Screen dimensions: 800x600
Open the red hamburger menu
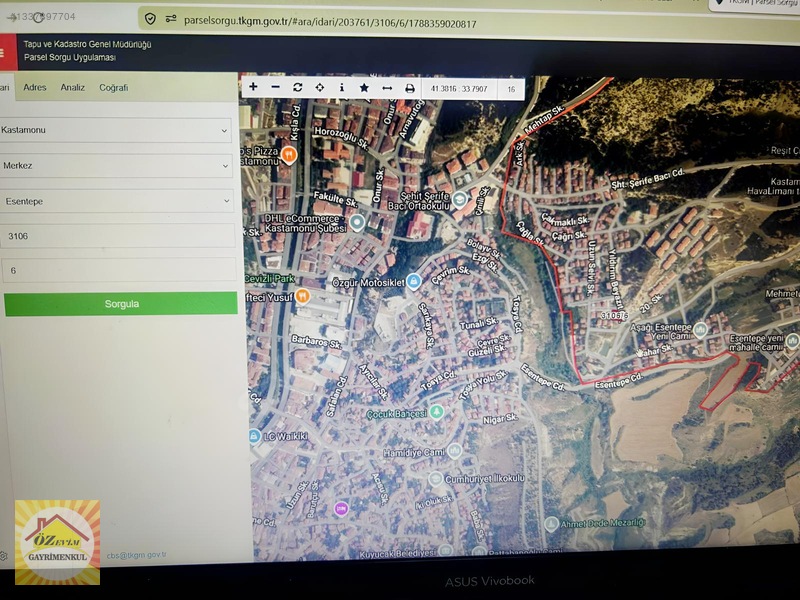click(x=3, y=53)
